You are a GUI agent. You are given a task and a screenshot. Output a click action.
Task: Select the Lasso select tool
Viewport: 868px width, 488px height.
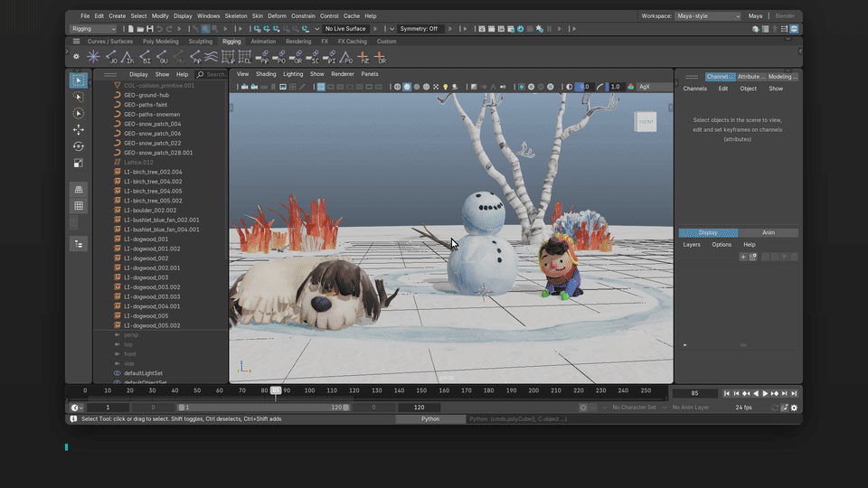(79, 97)
